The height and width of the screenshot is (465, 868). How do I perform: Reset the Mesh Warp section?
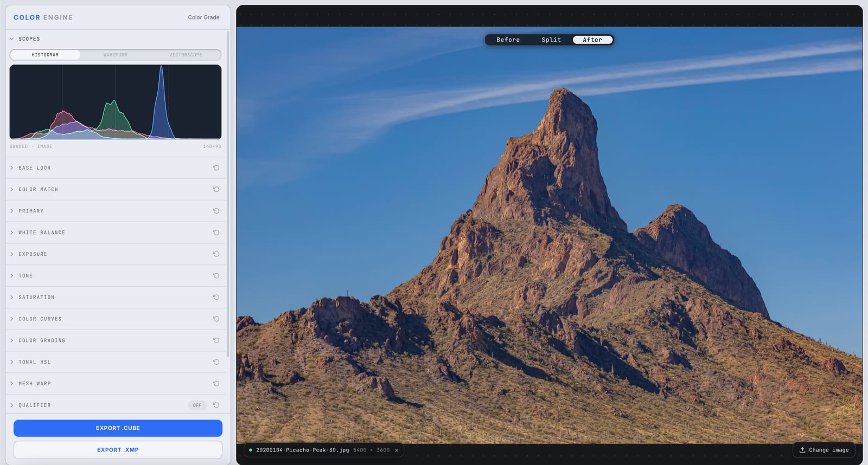216,384
